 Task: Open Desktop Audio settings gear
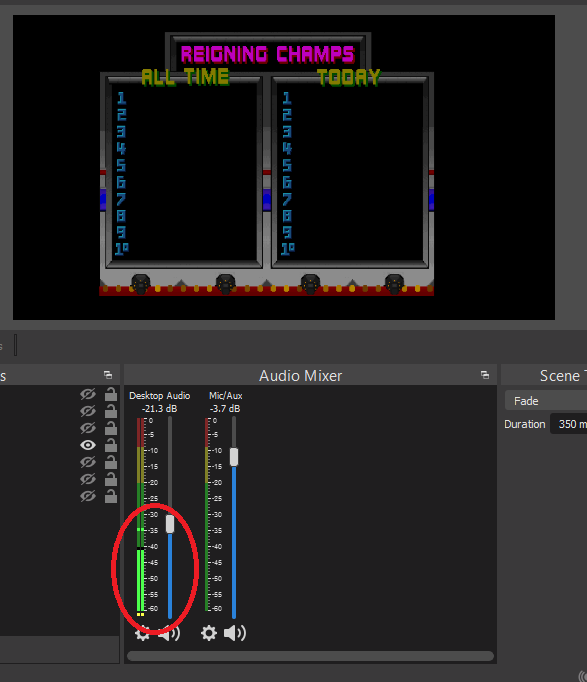(142, 633)
